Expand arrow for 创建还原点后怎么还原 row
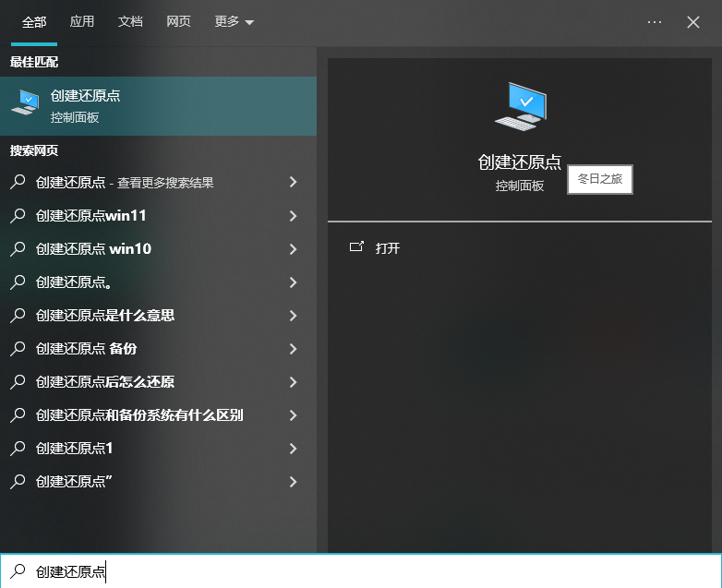 tap(293, 382)
